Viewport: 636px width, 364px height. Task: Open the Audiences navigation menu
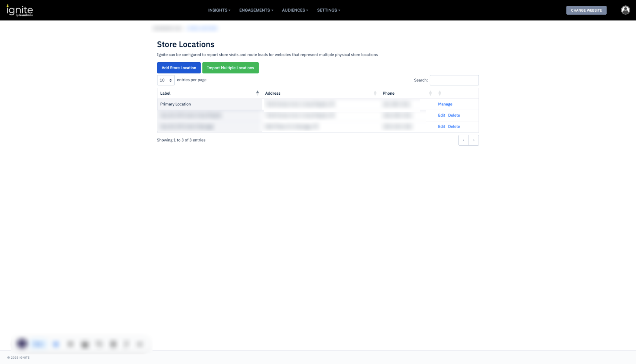tap(295, 10)
